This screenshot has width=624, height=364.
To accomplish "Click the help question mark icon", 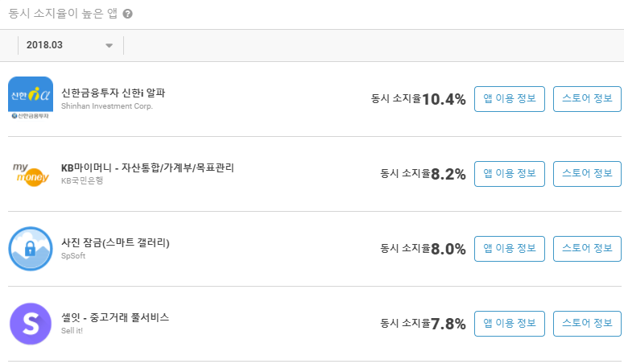I will coord(127,14).
